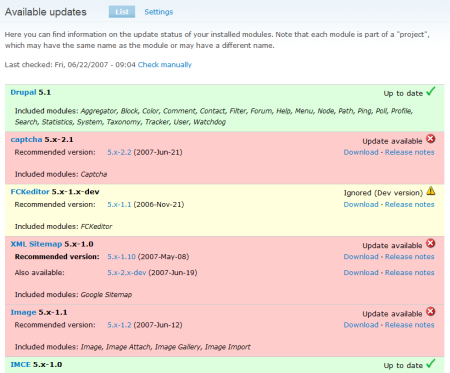Open the FCKeditor project link
450x373 pixels.
30,192
